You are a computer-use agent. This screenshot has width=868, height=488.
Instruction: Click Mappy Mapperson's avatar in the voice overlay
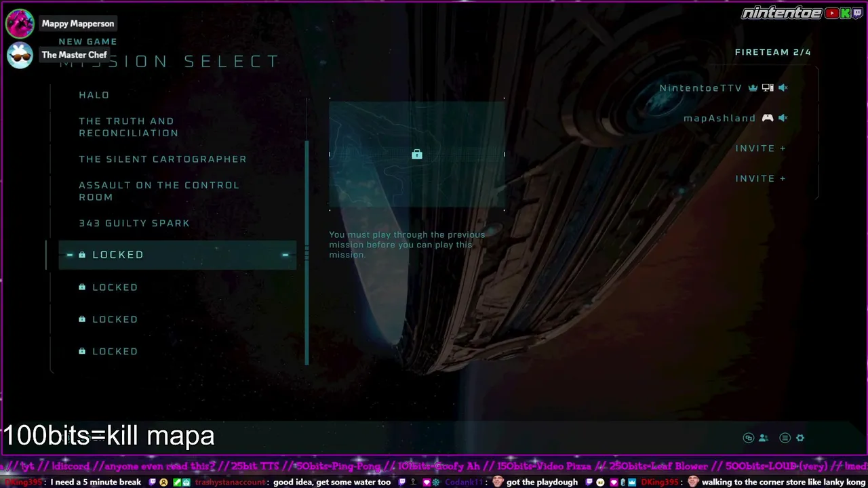(x=20, y=24)
